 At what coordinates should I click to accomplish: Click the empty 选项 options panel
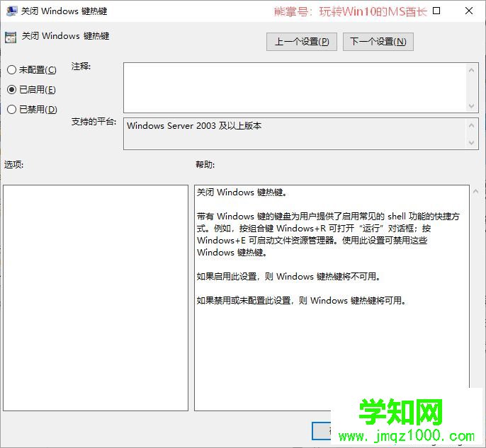pos(96,298)
